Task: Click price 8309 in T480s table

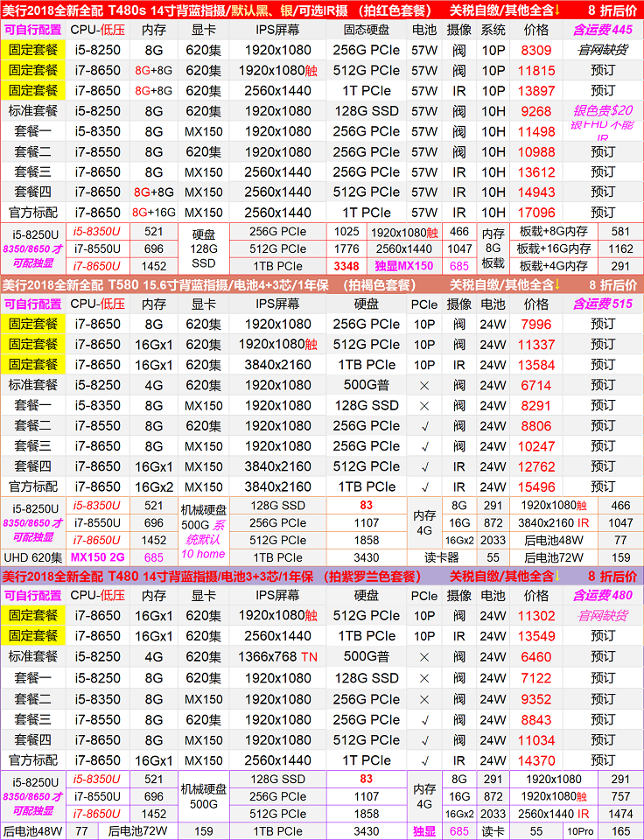Action: (535, 51)
